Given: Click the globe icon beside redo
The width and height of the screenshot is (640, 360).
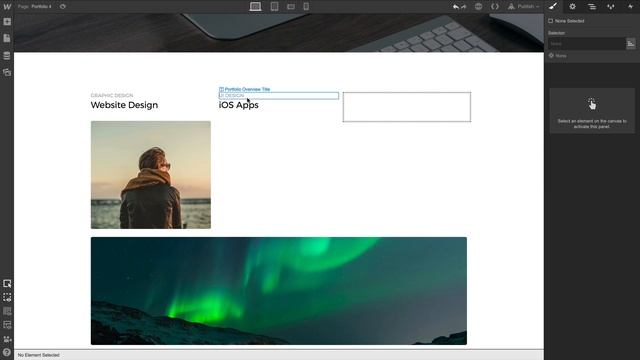Looking at the screenshot, I should pos(478,7).
